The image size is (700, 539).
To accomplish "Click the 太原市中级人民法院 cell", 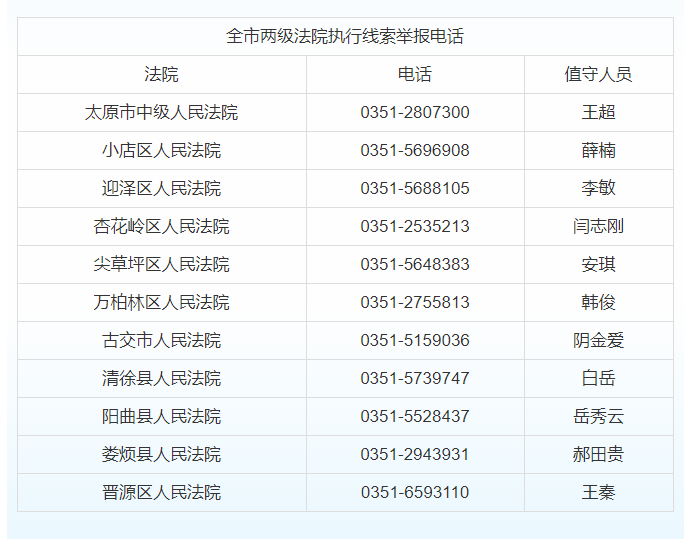I will 162,112.
